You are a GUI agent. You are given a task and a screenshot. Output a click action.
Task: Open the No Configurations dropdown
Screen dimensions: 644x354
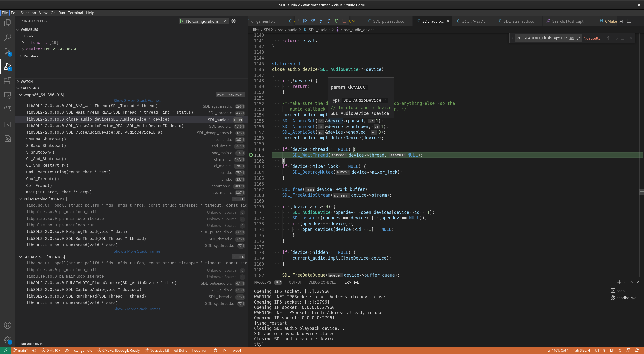[204, 21]
